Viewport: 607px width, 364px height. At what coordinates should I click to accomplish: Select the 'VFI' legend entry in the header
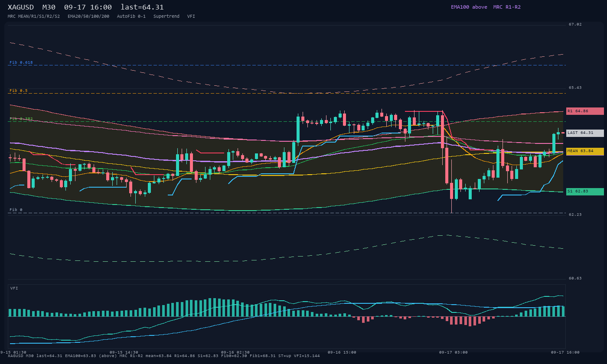click(x=191, y=16)
